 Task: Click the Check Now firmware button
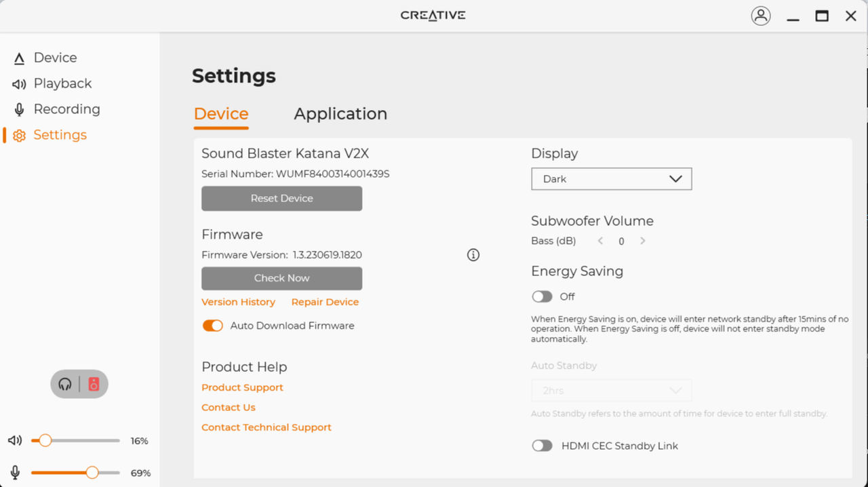point(281,278)
